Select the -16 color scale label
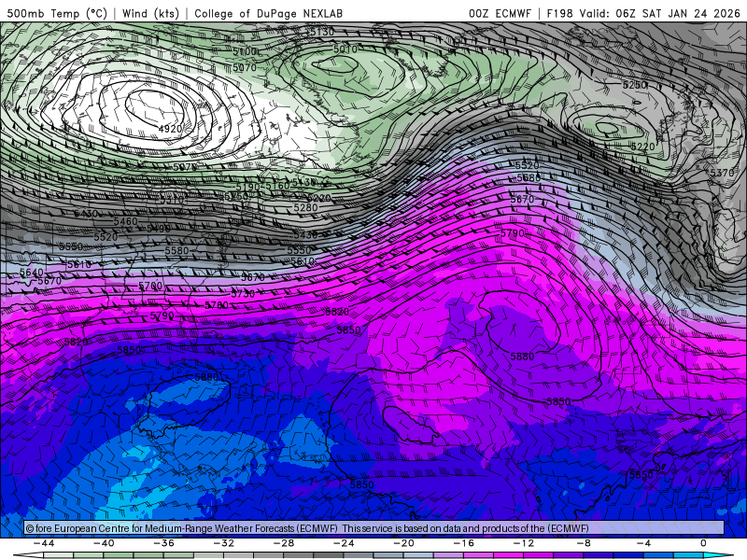This screenshot has width=747, height=560. (x=464, y=543)
